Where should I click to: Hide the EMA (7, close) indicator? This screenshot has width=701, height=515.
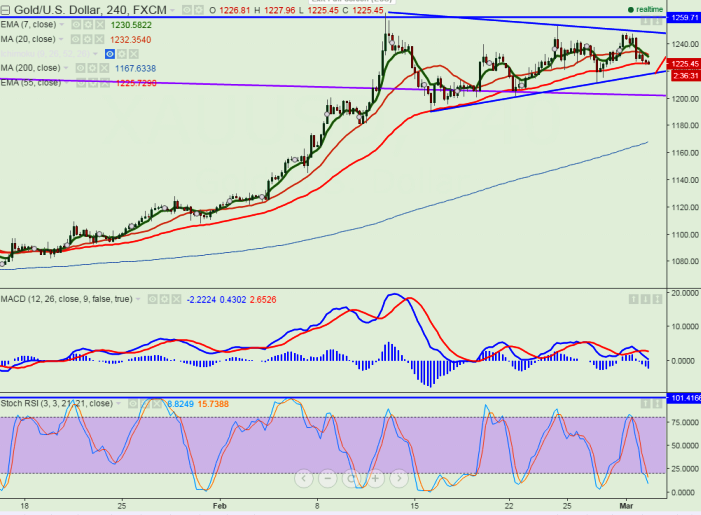tap(76, 25)
